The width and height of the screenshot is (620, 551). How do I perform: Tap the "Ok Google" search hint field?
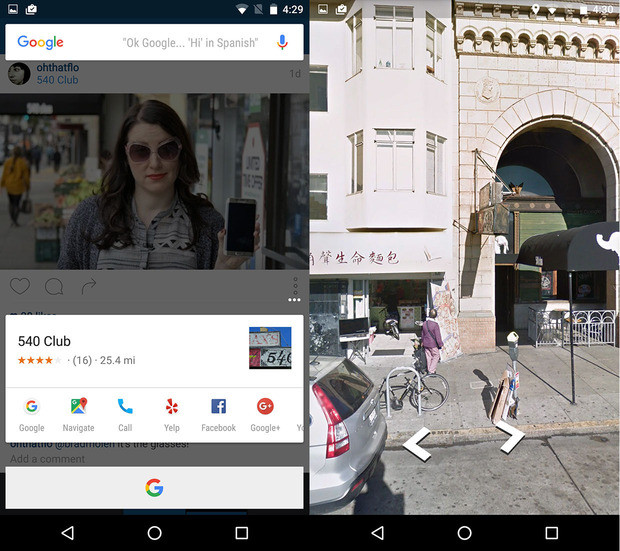[x=190, y=43]
